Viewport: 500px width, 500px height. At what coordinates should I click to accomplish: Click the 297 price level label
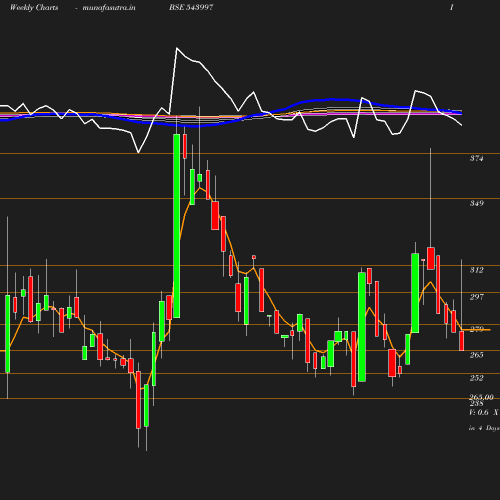(476, 297)
